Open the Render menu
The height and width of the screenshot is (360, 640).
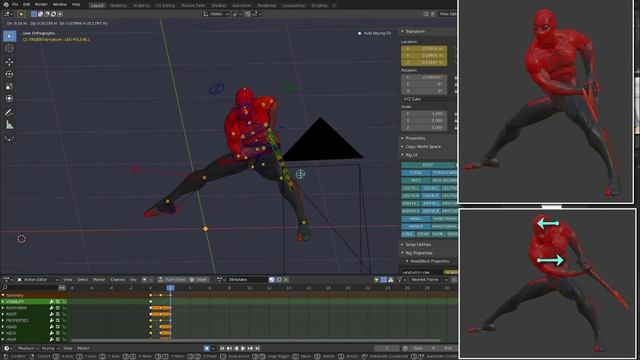(41, 4)
